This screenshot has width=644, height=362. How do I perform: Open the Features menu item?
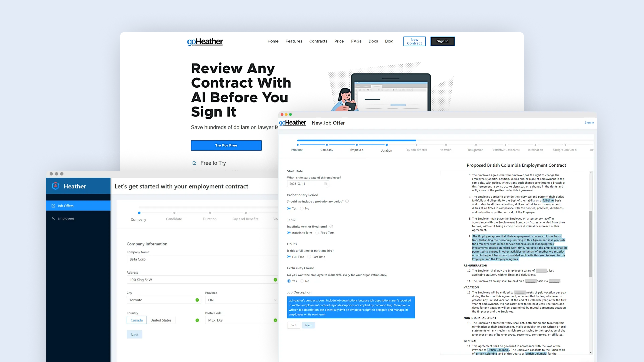click(294, 41)
